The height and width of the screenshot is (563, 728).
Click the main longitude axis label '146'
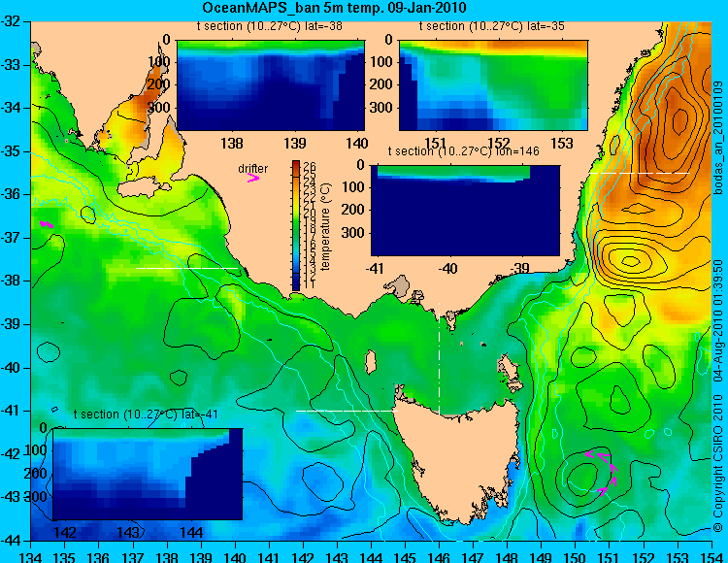pyautogui.click(x=439, y=556)
